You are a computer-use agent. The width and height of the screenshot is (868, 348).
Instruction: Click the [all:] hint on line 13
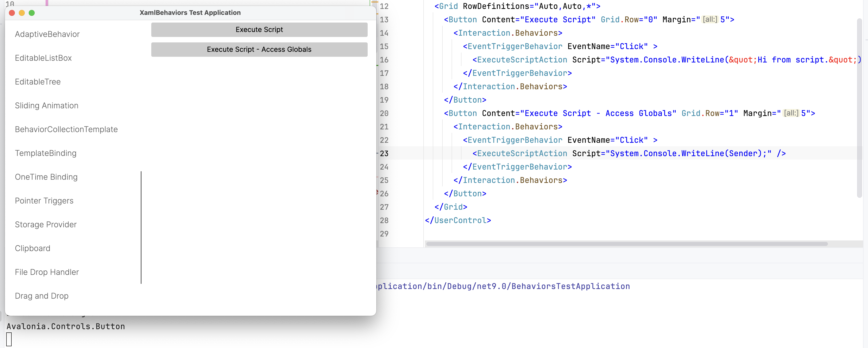tap(710, 20)
